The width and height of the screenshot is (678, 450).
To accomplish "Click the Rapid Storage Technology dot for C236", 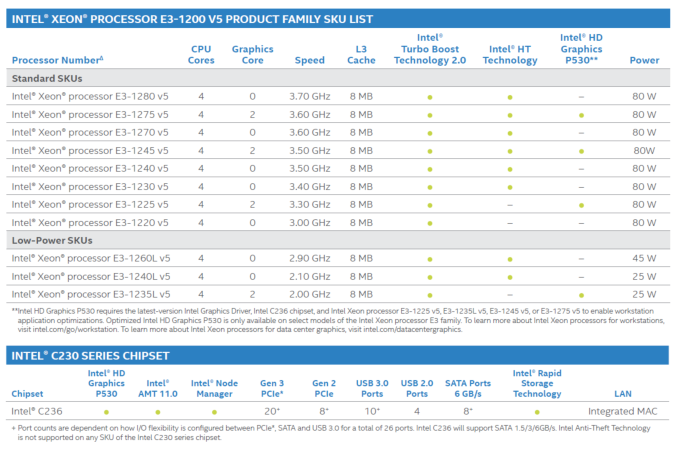I will tap(537, 412).
